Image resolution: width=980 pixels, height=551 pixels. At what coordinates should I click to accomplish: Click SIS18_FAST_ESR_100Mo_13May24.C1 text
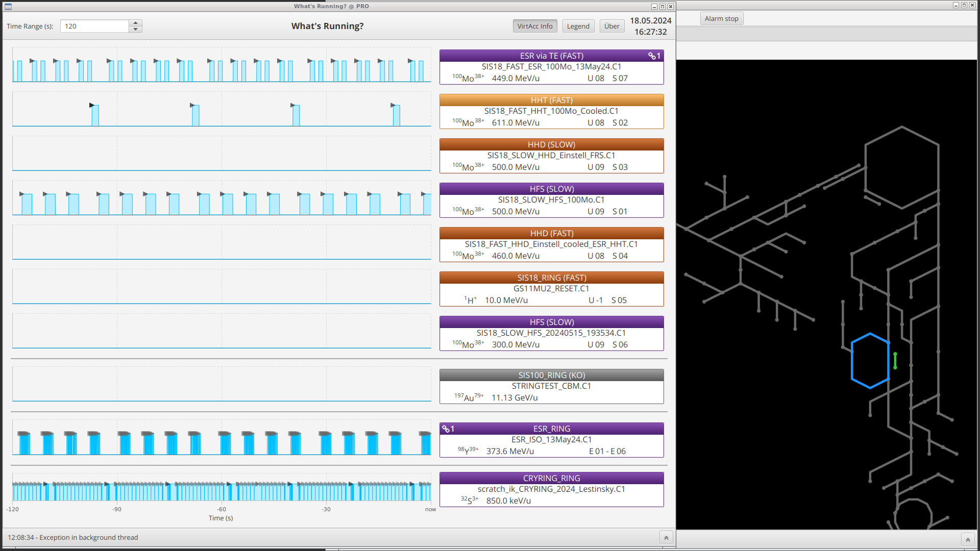coord(551,66)
